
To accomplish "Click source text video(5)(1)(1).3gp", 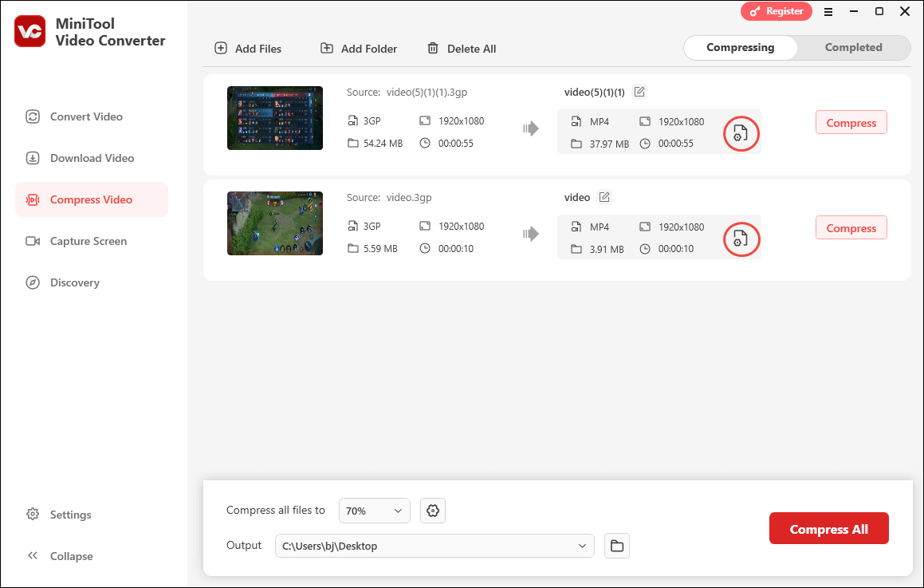I will point(427,93).
